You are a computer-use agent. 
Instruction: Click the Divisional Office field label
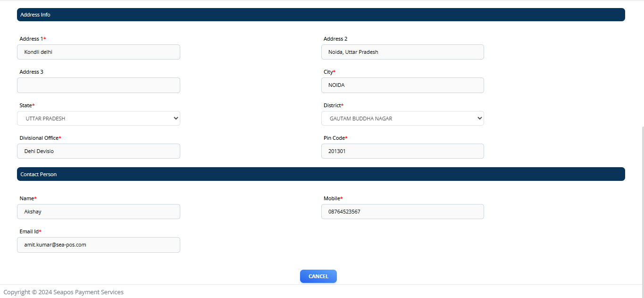pyautogui.click(x=40, y=138)
